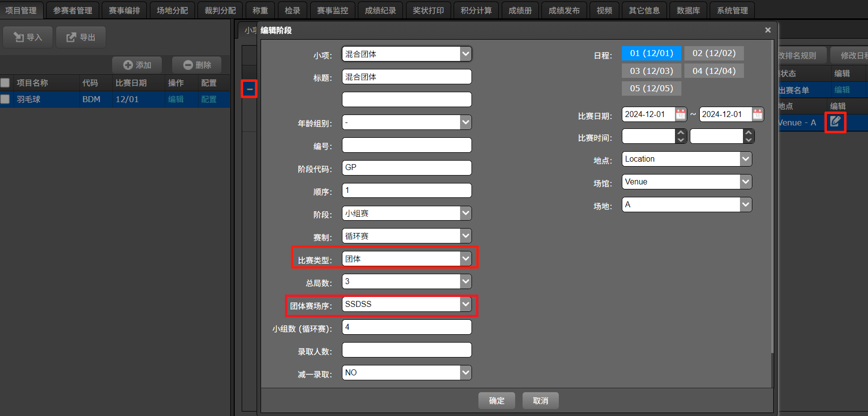Expand the 团体赛场序 SSDSS dropdown
Viewport: 868px width, 416px height.
(x=465, y=304)
